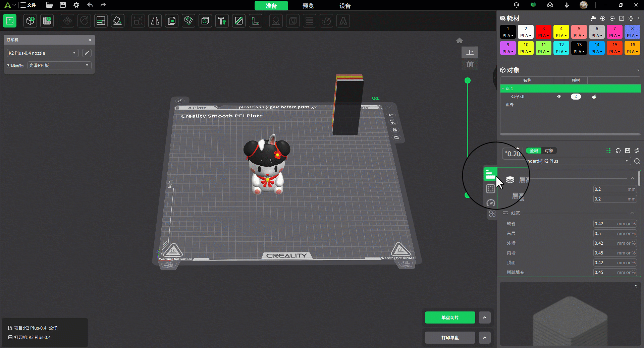Open the preferences gear in the top bar

pyautogui.click(x=76, y=5)
